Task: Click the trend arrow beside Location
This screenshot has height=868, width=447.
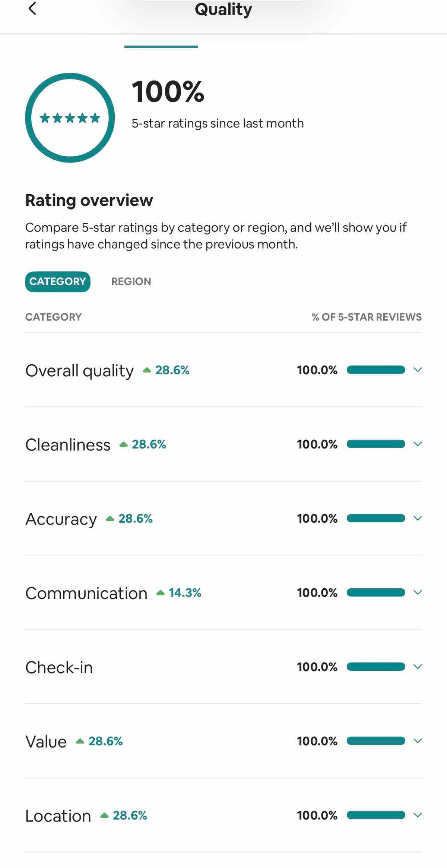Action: (x=104, y=815)
